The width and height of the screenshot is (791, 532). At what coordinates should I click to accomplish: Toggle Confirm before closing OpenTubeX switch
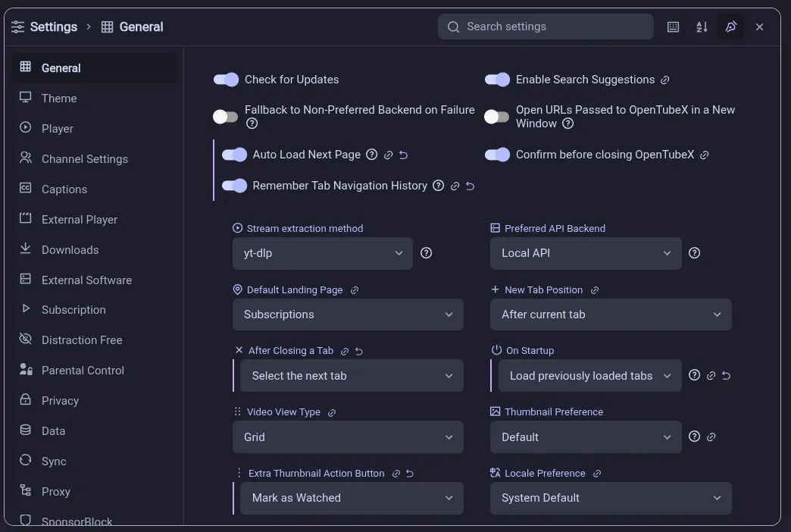[497, 155]
